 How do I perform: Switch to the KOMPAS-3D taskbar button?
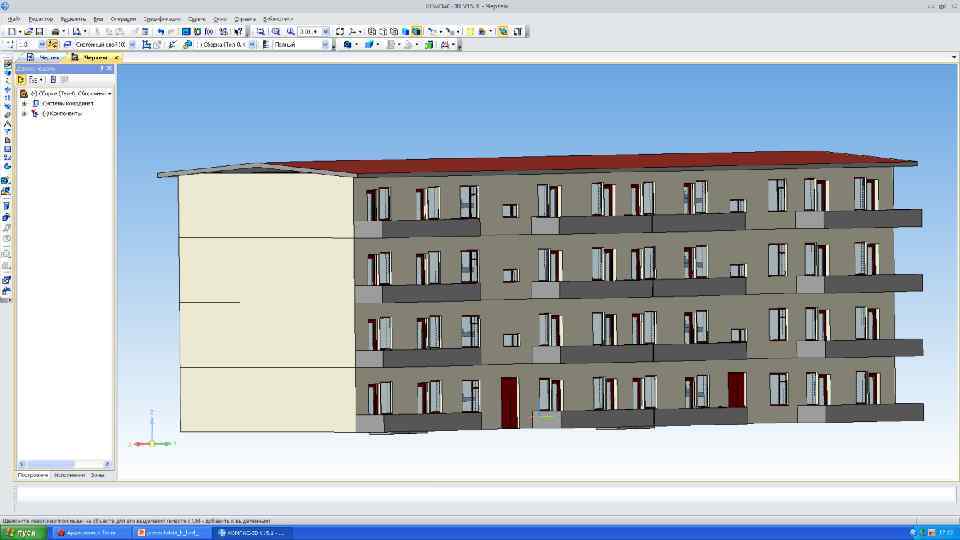coord(252,533)
